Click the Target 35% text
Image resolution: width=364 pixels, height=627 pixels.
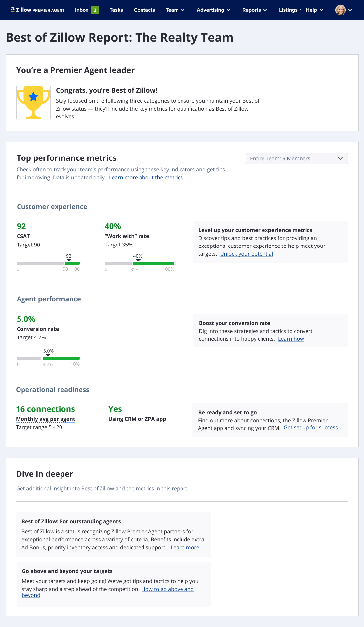pyautogui.click(x=118, y=245)
